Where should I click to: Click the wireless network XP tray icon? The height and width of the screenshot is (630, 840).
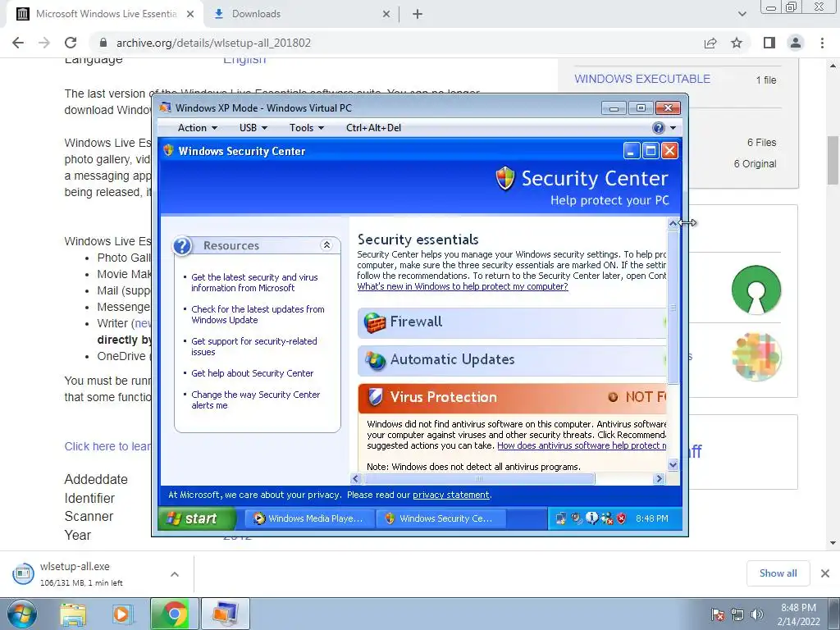(577, 518)
